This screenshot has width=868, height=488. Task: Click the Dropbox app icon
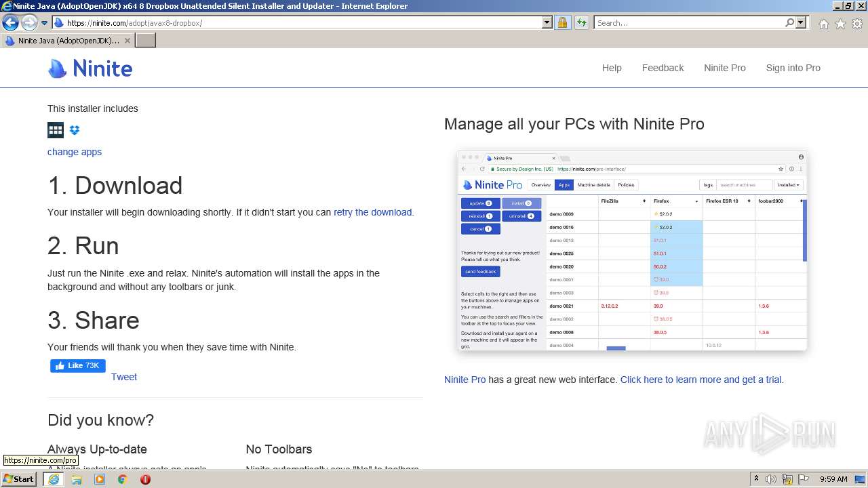(x=75, y=130)
